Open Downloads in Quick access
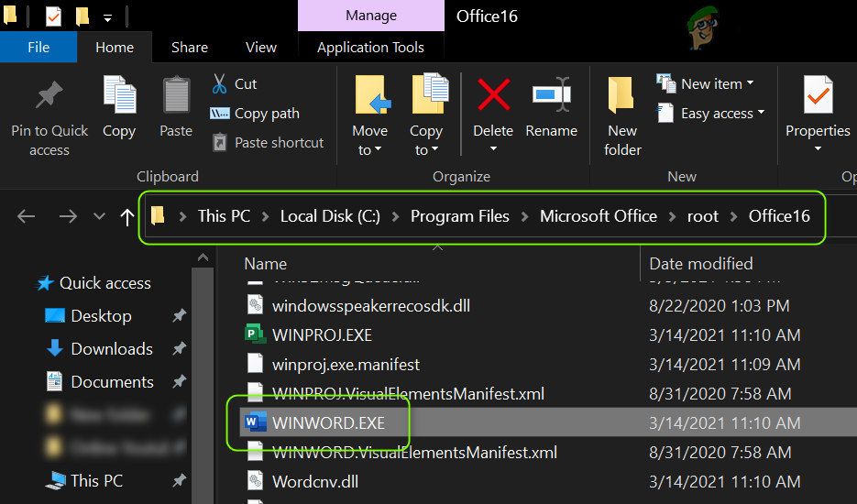This screenshot has width=857, height=504. 111,348
